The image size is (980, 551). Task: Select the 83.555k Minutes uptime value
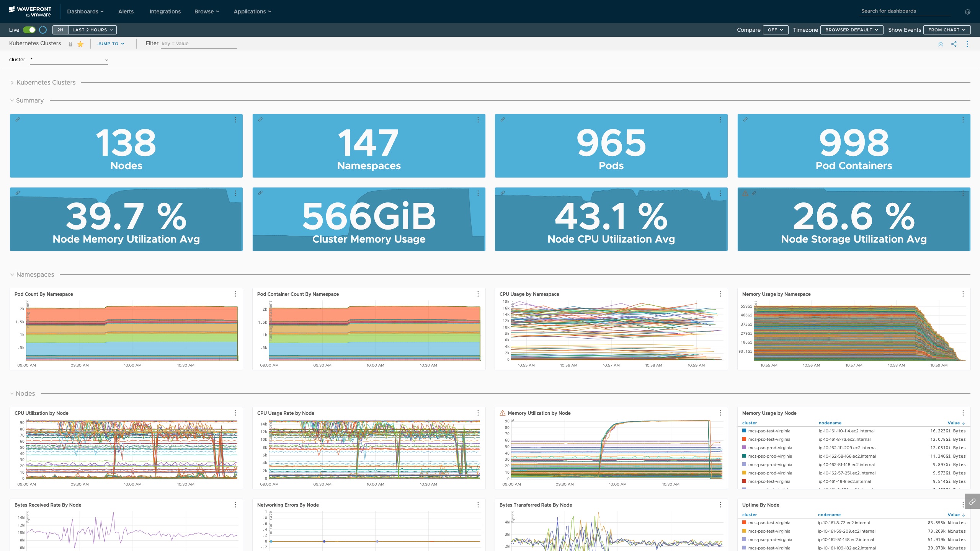pyautogui.click(x=947, y=523)
